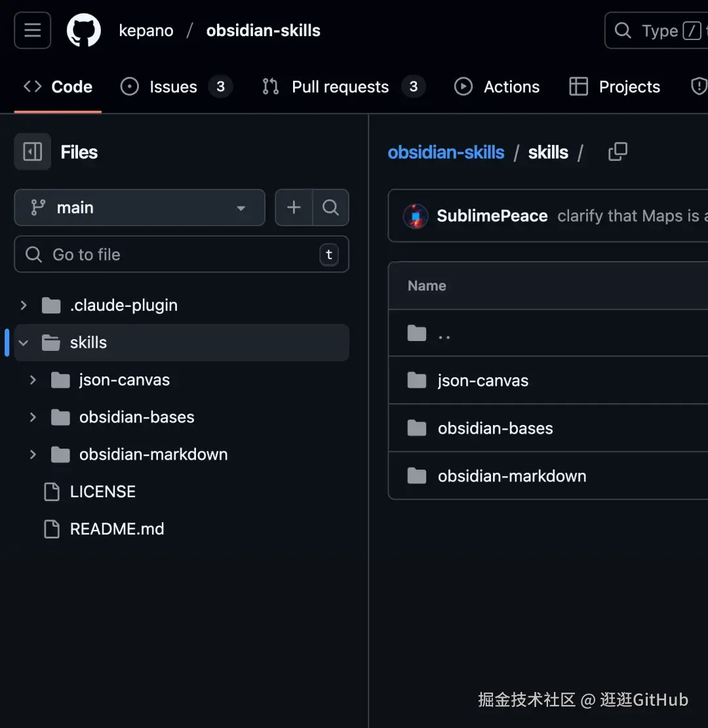This screenshot has height=728, width=708.
Task: Expand the .claude-plugin folder chevron
Action: [x=24, y=306]
